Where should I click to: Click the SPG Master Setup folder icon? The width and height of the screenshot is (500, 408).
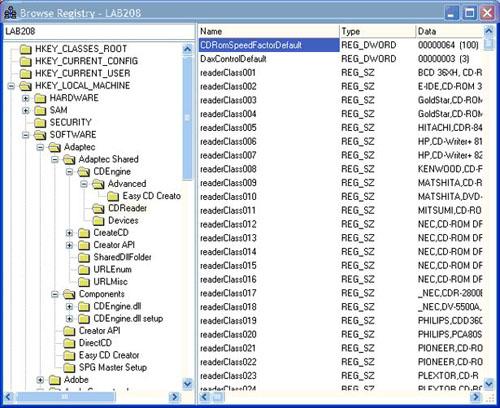point(69,368)
